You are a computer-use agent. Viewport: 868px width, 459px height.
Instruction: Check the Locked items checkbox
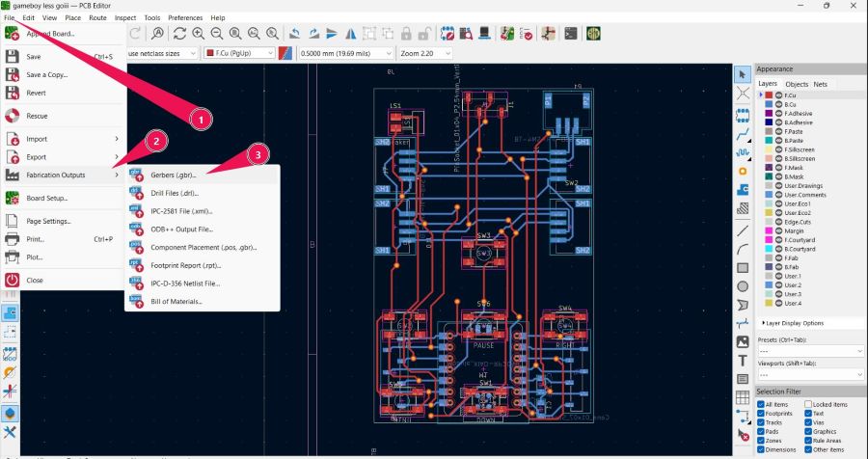tap(808, 404)
